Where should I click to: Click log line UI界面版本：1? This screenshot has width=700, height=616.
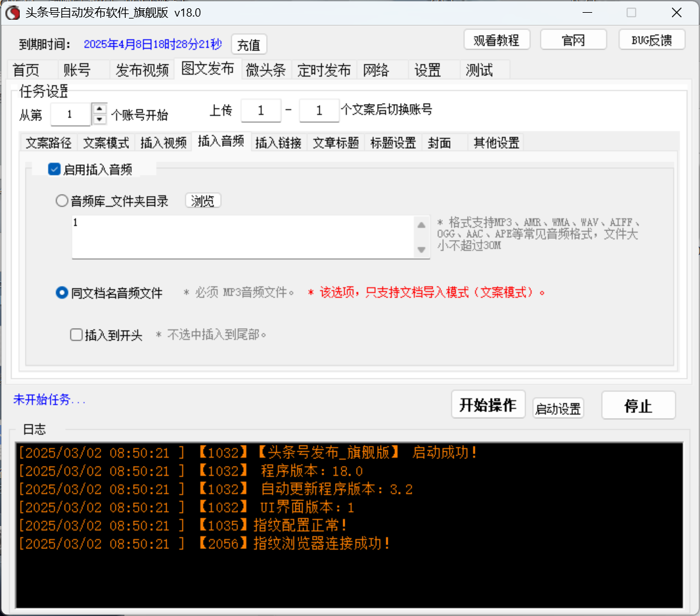tap(186, 507)
